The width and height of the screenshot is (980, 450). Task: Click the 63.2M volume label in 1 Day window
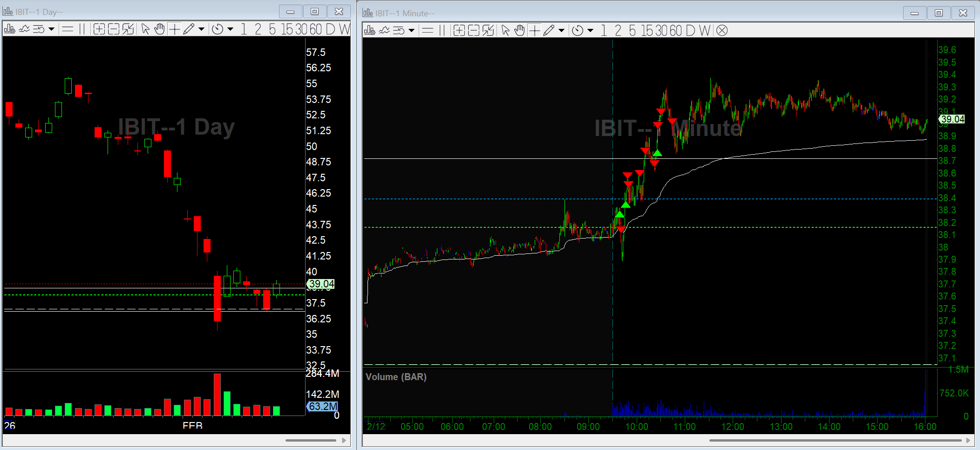(322, 406)
